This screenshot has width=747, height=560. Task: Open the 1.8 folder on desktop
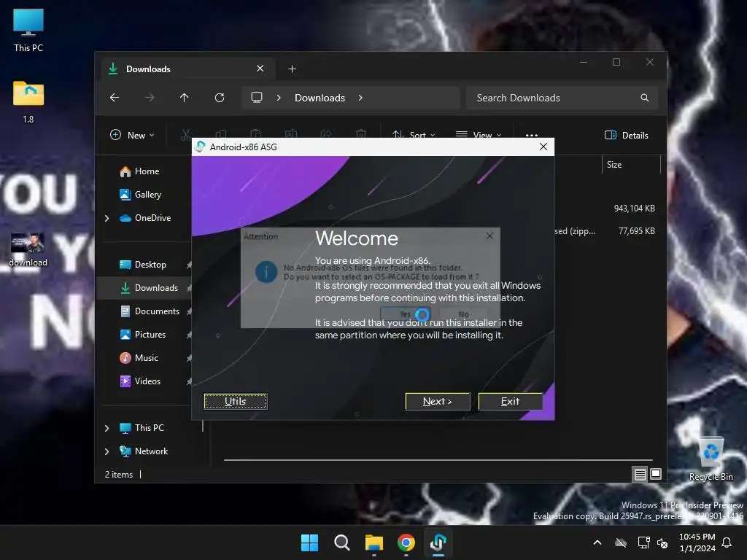pos(28,102)
